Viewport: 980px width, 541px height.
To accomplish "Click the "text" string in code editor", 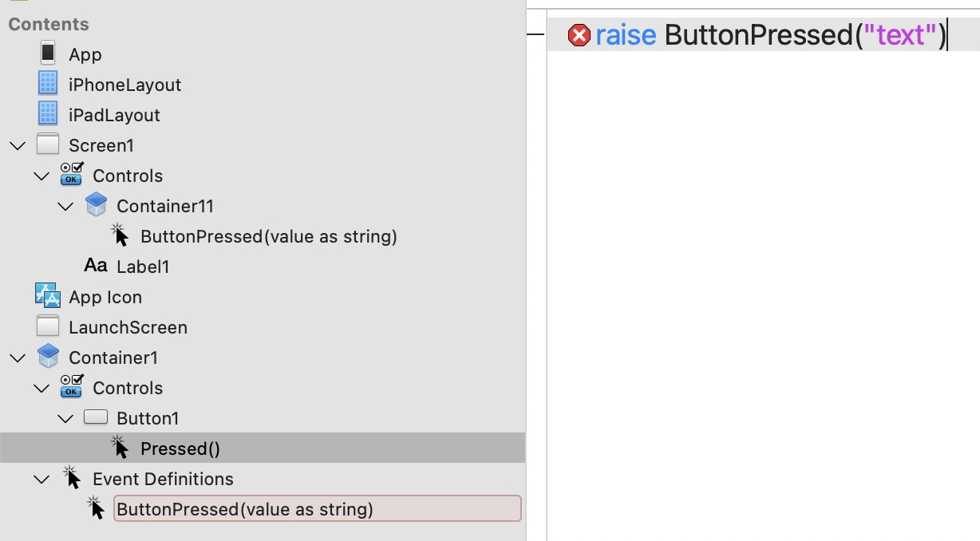I will point(899,36).
